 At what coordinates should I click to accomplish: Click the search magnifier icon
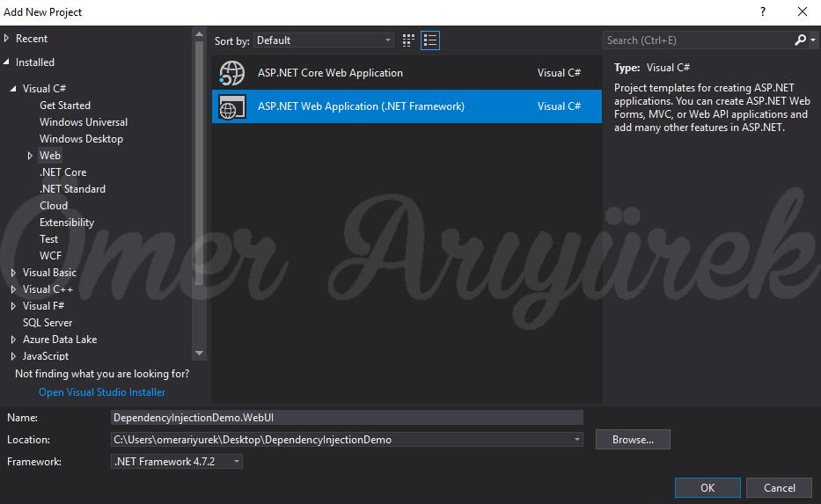800,40
